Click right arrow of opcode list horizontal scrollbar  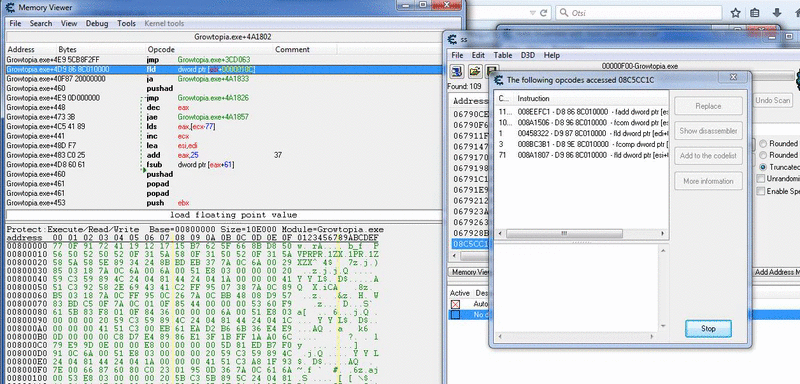pyautogui.click(x=663, y=234)
